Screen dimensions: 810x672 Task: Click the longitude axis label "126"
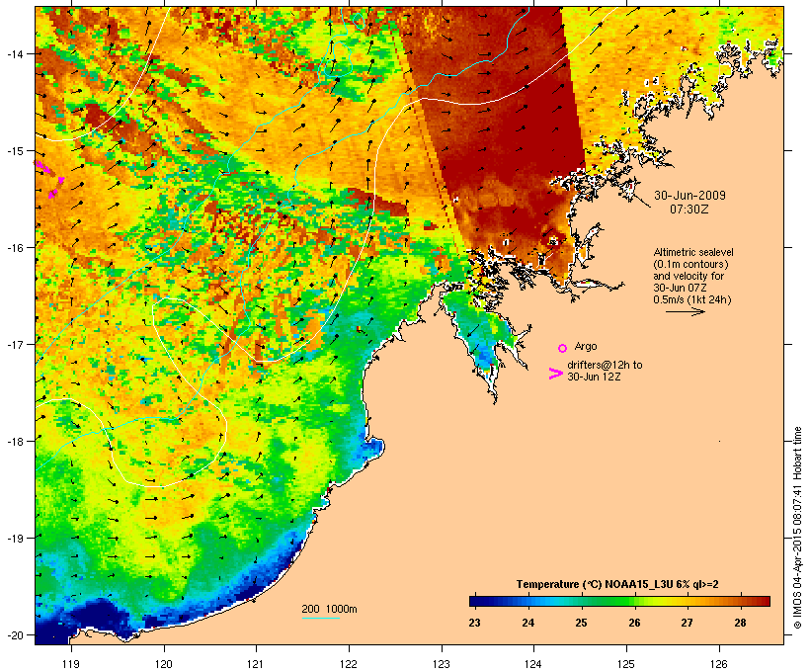tap(718, 664)
